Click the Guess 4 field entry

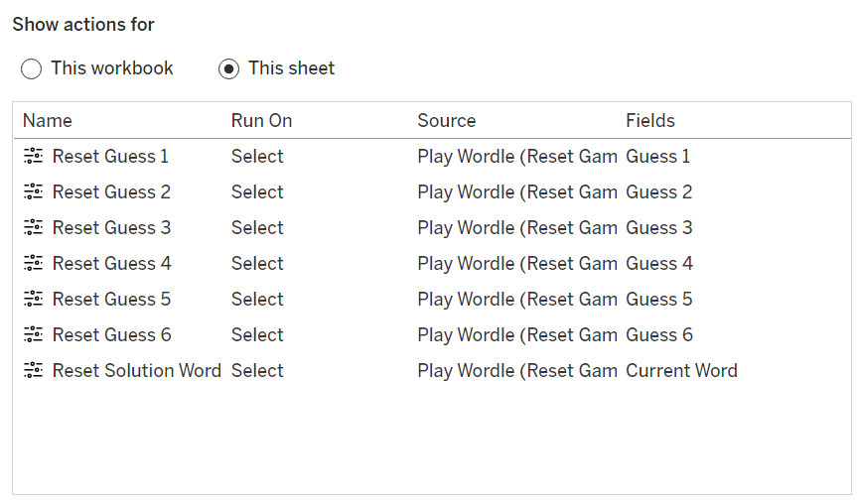click(x=659, y=263)
